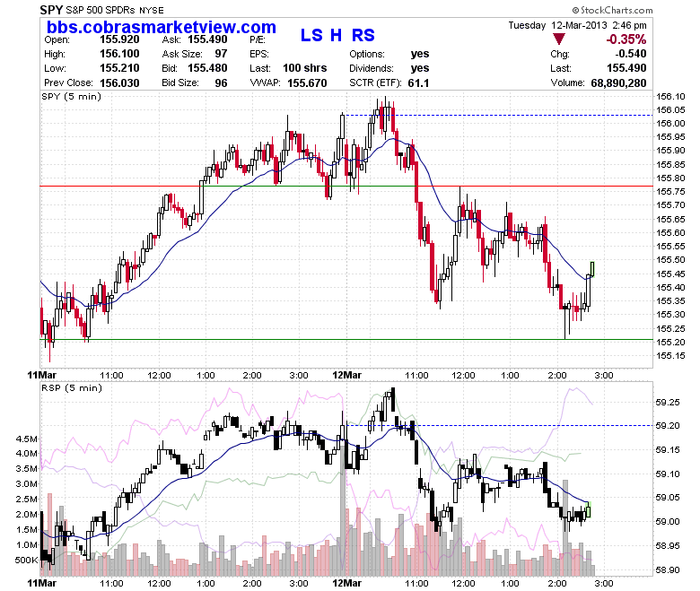Screen dimensions: 700x591
Task: Click the S&P 500 SPDRs NYSE name text
Action: [115, 10]
